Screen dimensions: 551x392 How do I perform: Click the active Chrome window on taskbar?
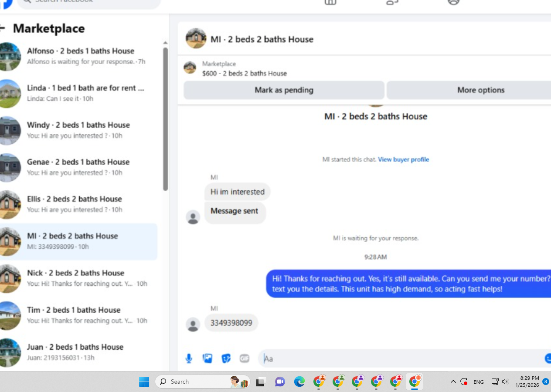pyautogui.click(x=415, y=382)
